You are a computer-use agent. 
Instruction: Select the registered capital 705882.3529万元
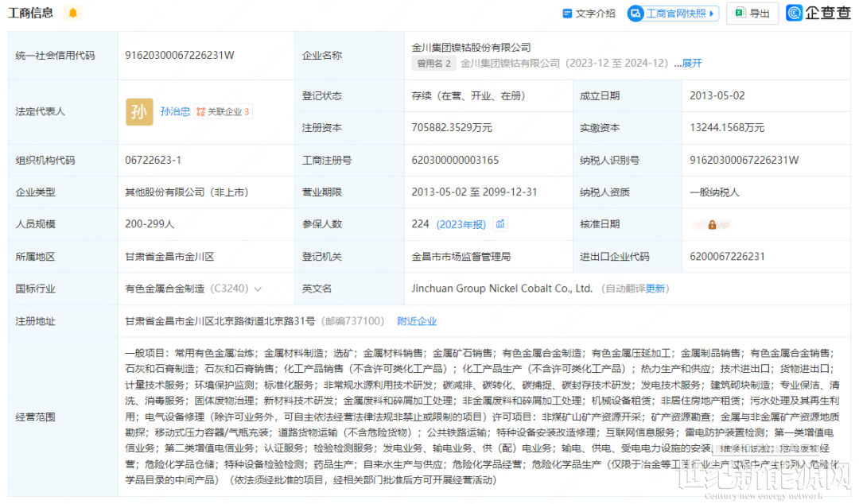click(x=452, y=128)
